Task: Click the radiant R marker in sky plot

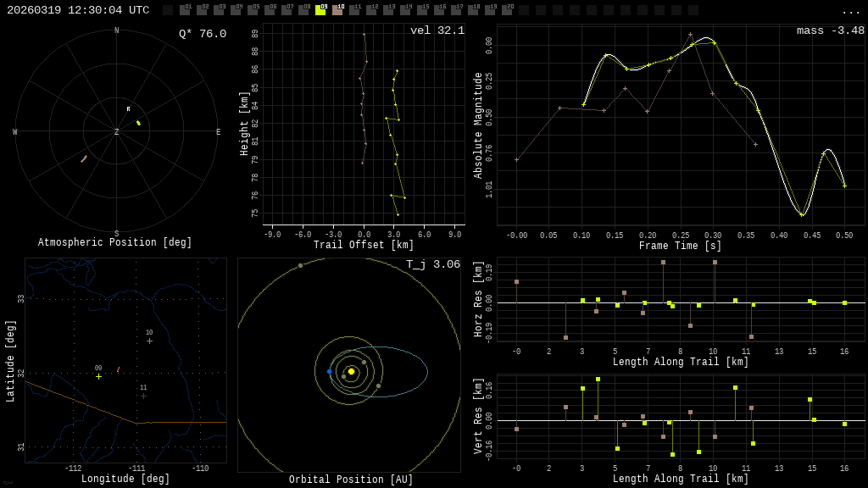Action: click(x=129, y=109)
